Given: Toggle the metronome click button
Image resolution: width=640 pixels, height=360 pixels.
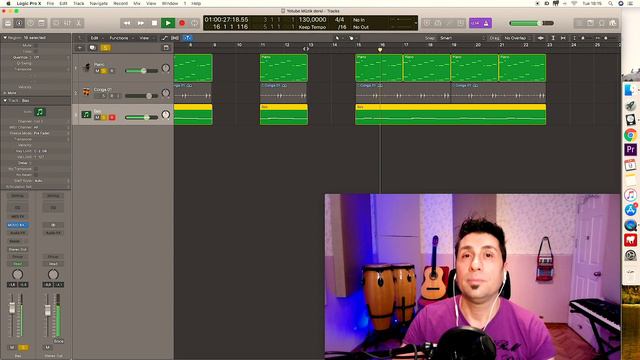Looking at the screenshot, I should pyautogui.click(x=486, y=23).
